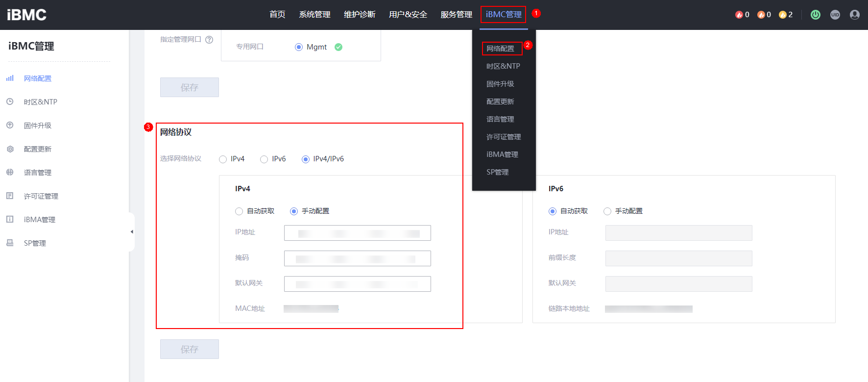
Task: Click sidebar iBMA管理 icon
Action: (10, 219)
